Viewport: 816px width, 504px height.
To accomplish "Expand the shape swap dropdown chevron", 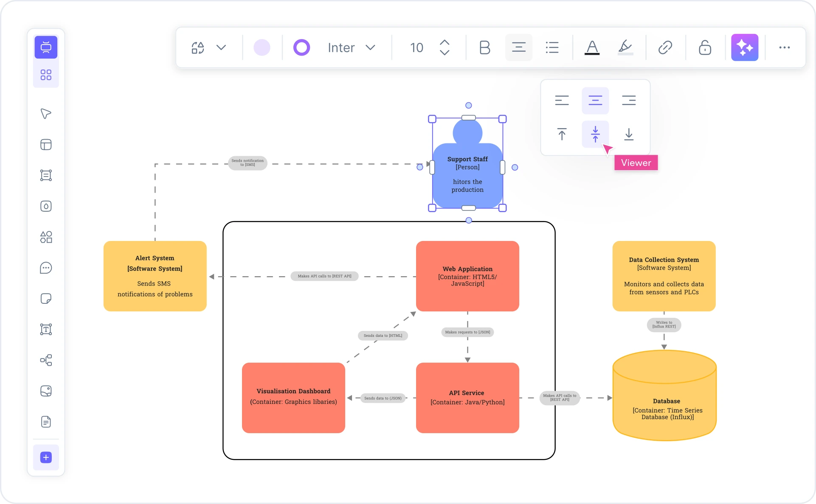I will pos(221,47).
